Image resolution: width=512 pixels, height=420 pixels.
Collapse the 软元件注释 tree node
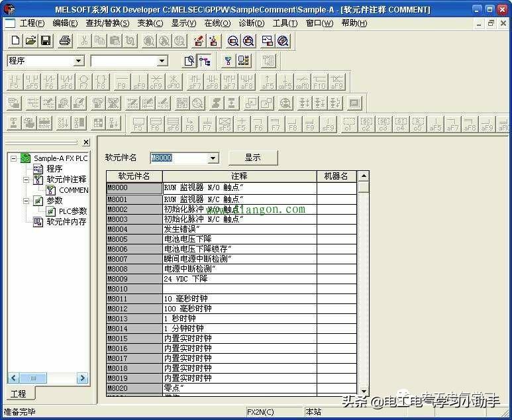[x=26, y=180]
